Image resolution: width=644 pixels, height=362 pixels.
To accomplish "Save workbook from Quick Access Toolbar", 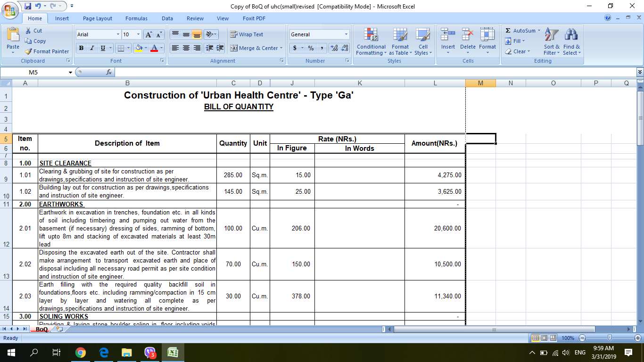I will [28, 6].
